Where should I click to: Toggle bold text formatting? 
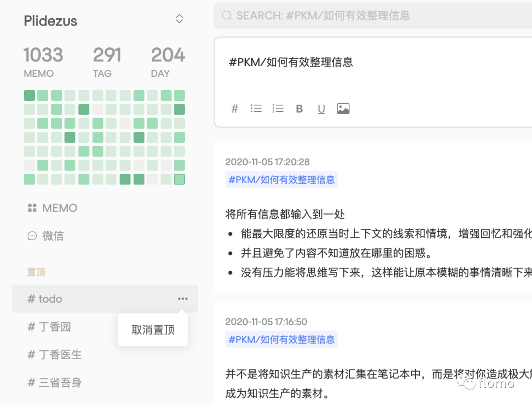[x=299, y=109]
